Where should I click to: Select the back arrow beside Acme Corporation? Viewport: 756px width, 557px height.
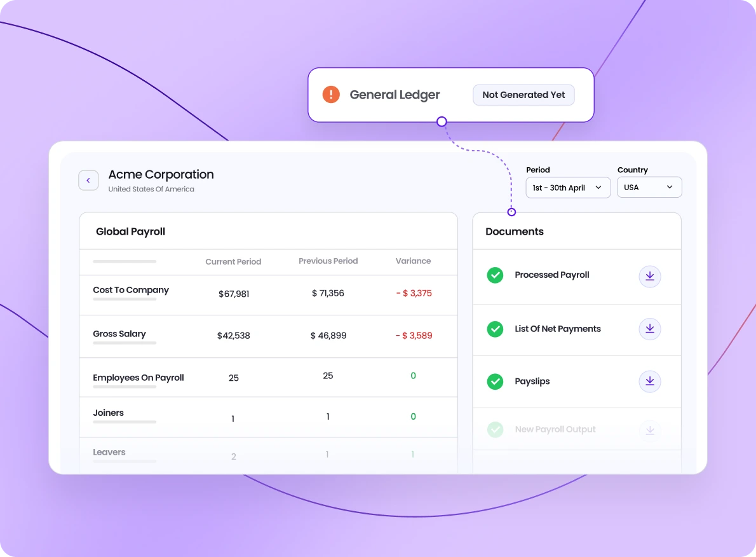(88, 180)
